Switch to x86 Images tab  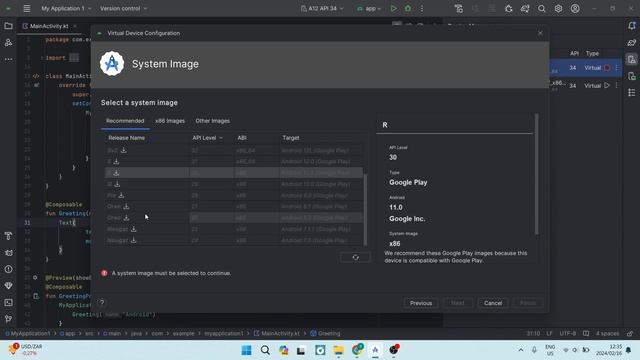[x=170, y=121]
